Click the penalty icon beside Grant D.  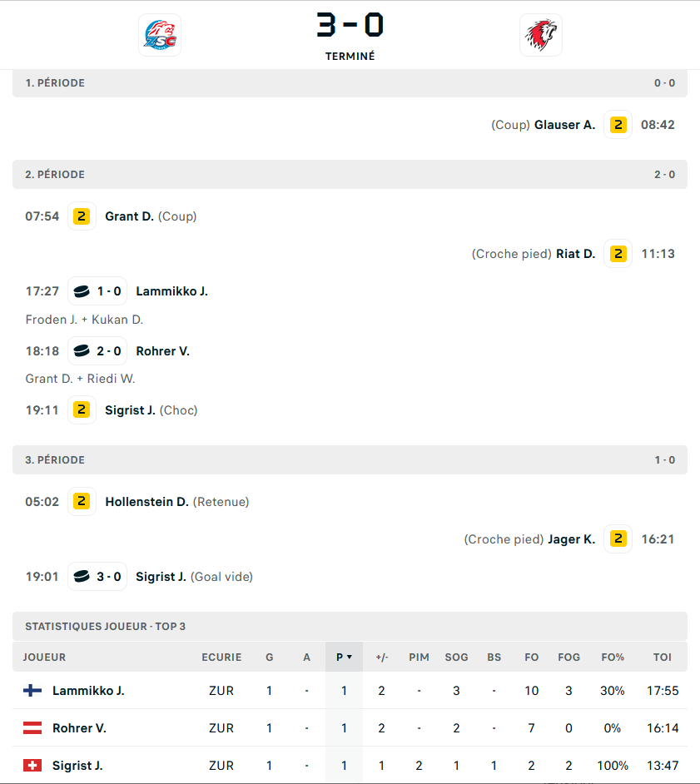[x=82, y=216]
